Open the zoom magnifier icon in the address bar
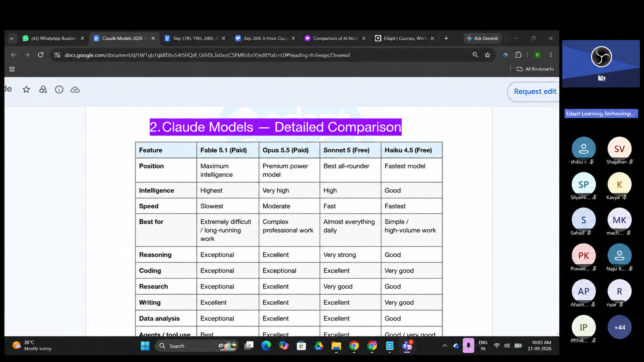Viewport: 644px width, 362px height. click(475, 55)
